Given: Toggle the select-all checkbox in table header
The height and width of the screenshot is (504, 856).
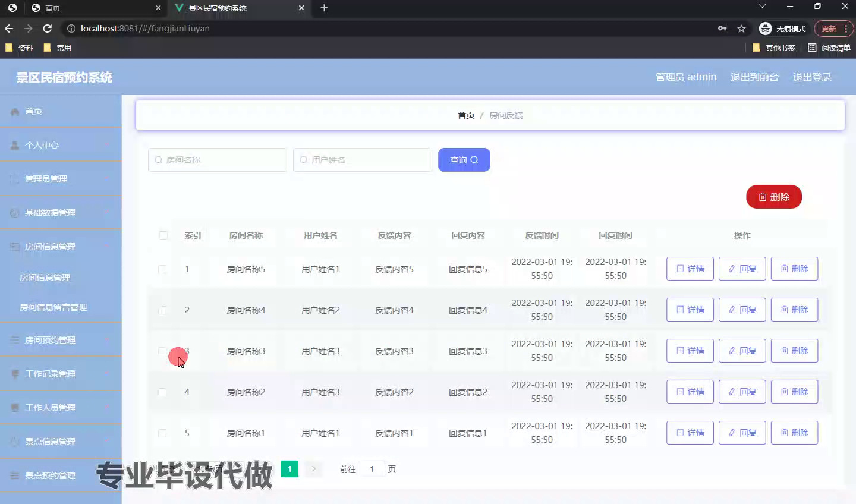Looking at the screenshot, I should point(163,235).
